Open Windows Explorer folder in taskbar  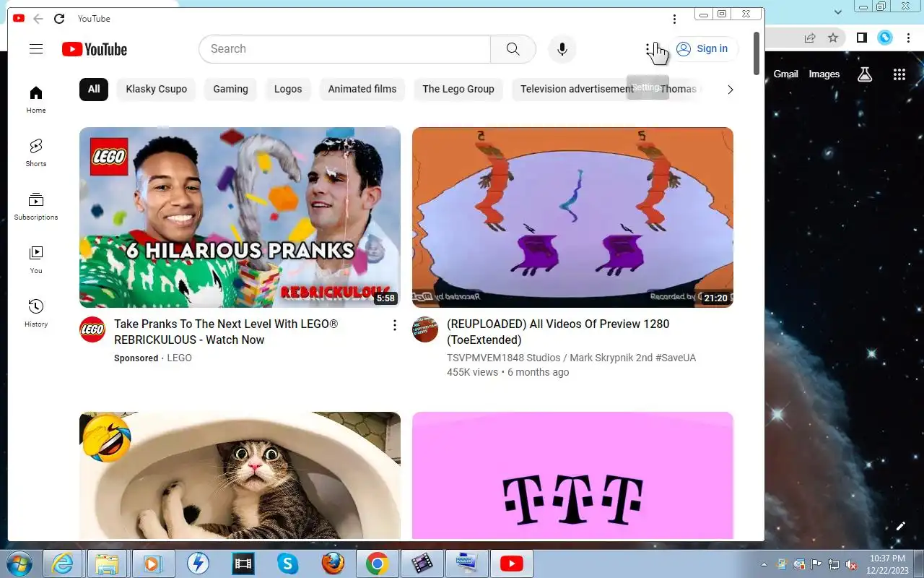tap(107, 564)
